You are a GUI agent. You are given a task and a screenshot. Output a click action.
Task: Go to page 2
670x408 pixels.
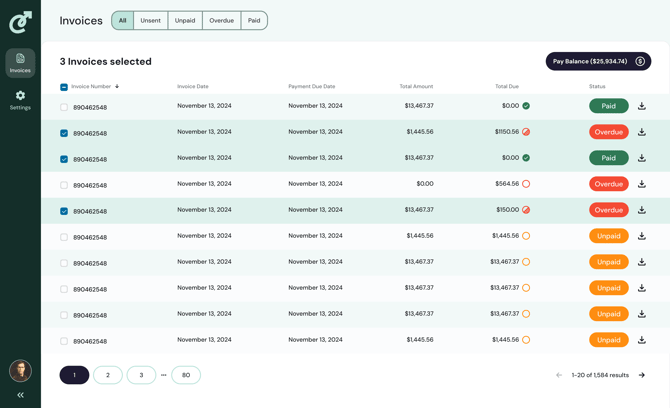[x=108, y=375]
